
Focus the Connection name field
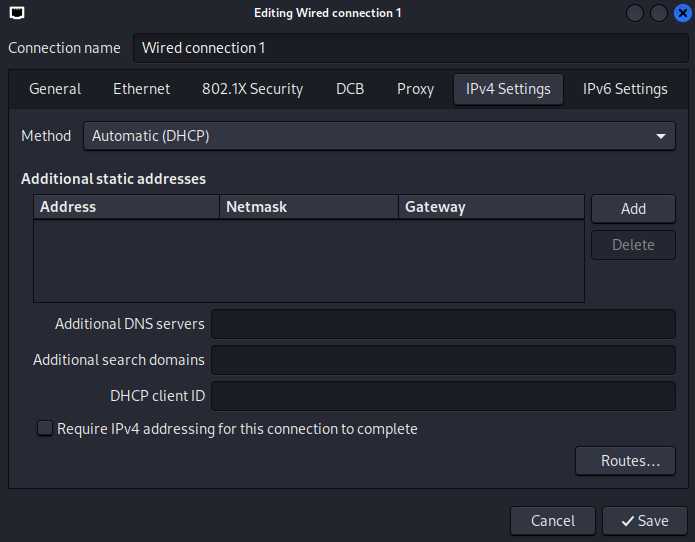(411, 48)
